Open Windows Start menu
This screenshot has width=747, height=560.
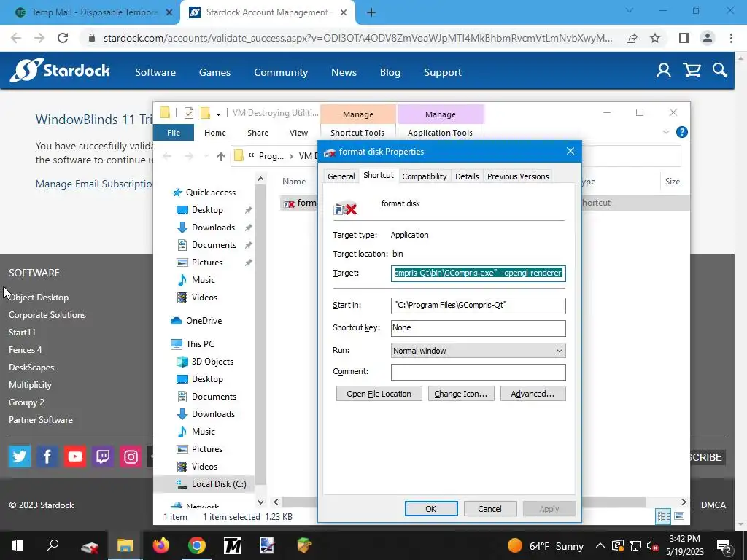18,545
